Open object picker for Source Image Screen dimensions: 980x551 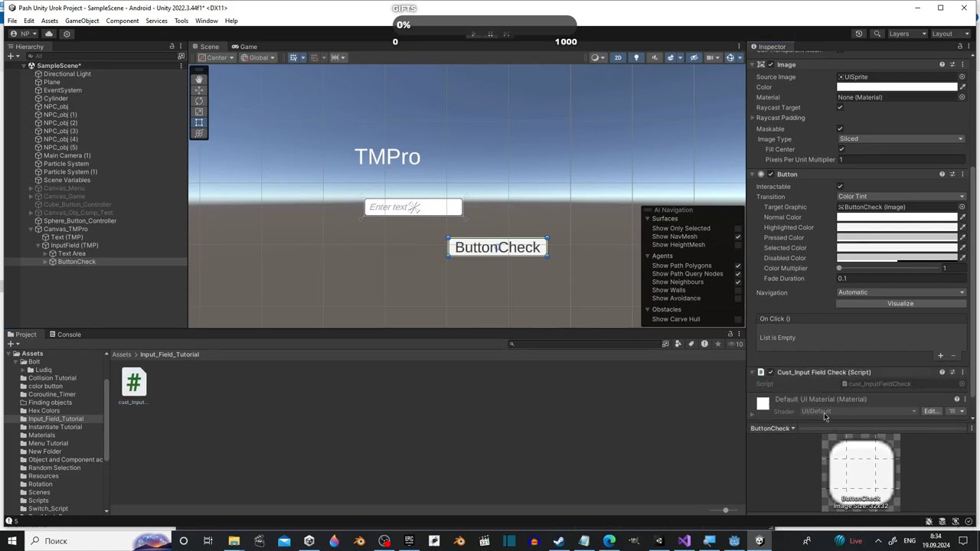pos(962,77)
